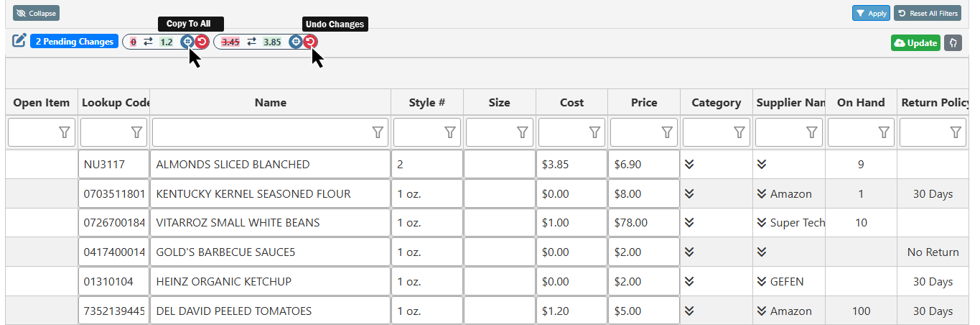Viewport: 980px width, 325px height.
Task: Open Supplier dropdown for HEINZ ORGANIC KETCHUP row
Action: point(762,282)
